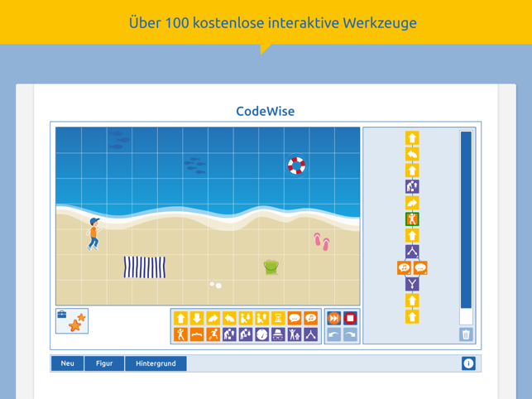Image resolution: width=532 pixels, height=399 pixels.
Task: Open the info button
Action: pos(468,363)
